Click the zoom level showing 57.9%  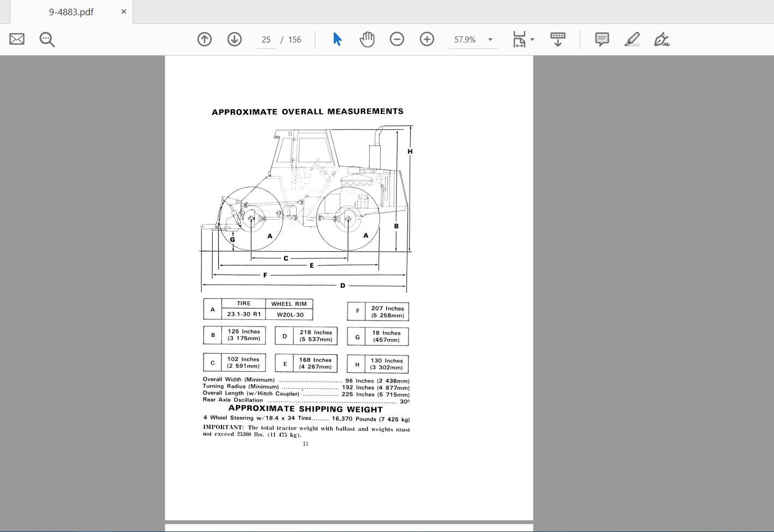coord(464,39)
